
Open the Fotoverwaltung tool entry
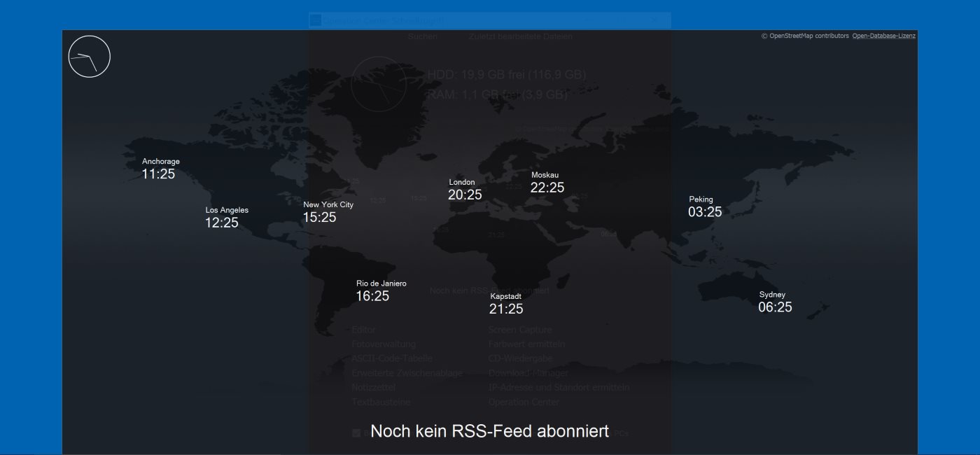click(x=384, y=344)
